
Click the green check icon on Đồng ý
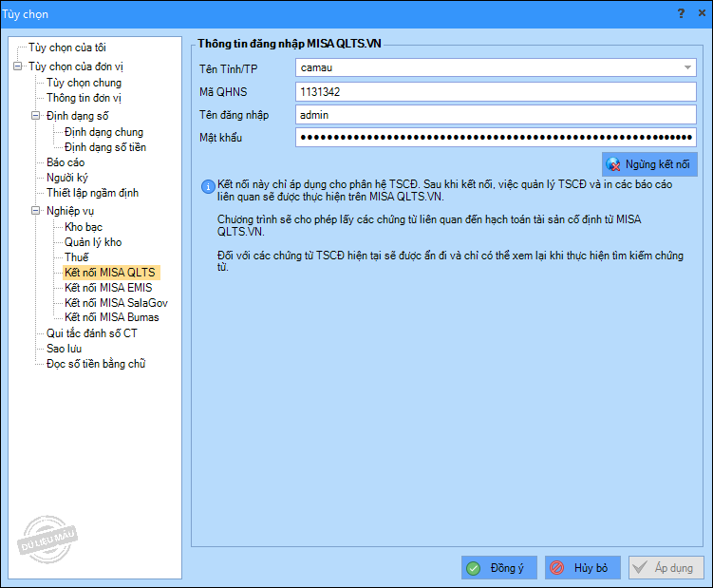tap(474, 568)
